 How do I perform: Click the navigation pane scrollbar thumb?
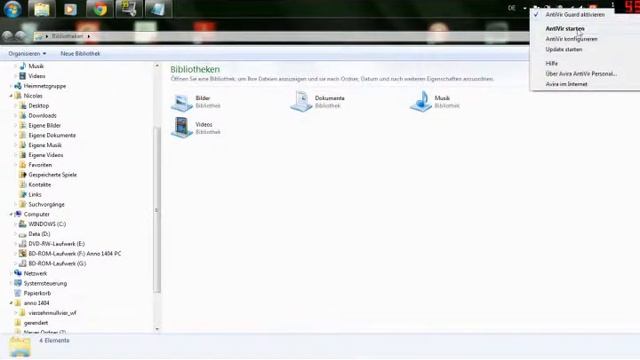[x=157, y=210]
